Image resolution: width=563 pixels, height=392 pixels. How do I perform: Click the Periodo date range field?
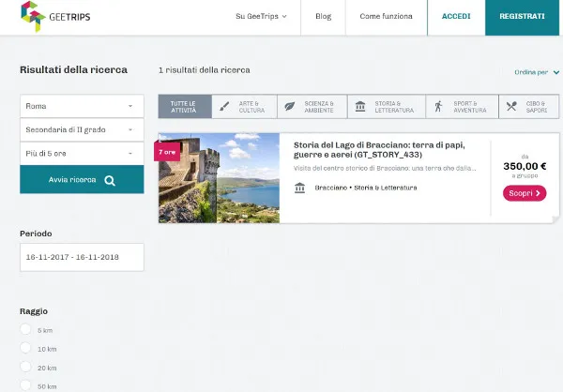[82, 257]
